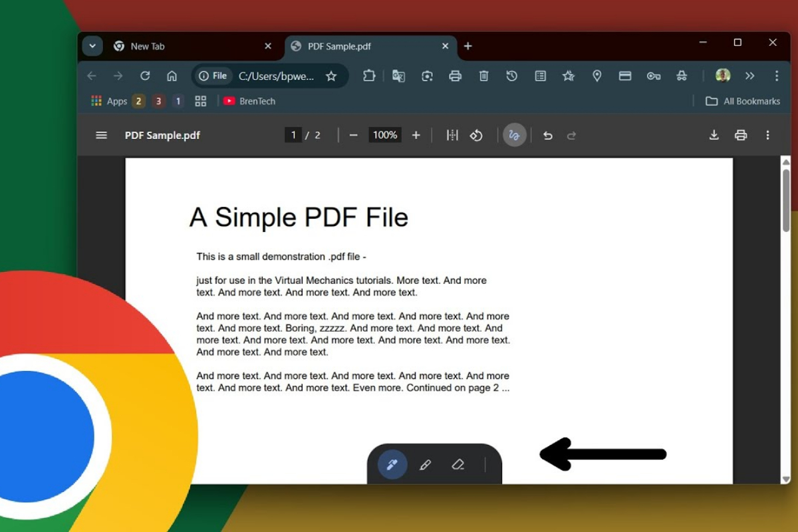Click the page number input box
Viewport: 798px width, 532px height.
point(293,135)
